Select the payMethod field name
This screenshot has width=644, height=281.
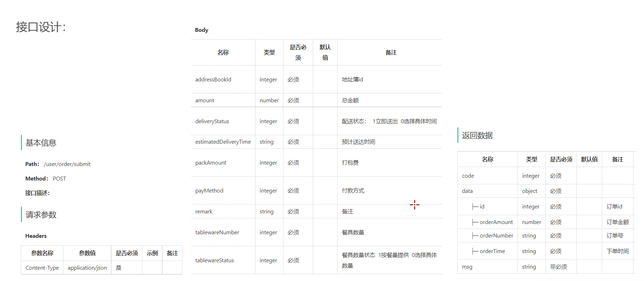click(x=209, y=190)
